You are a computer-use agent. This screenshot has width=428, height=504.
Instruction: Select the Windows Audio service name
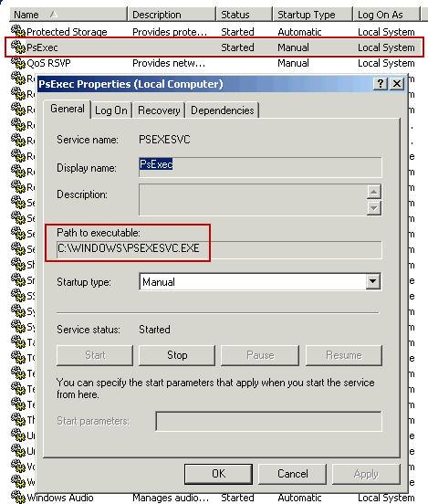[59, 498]
